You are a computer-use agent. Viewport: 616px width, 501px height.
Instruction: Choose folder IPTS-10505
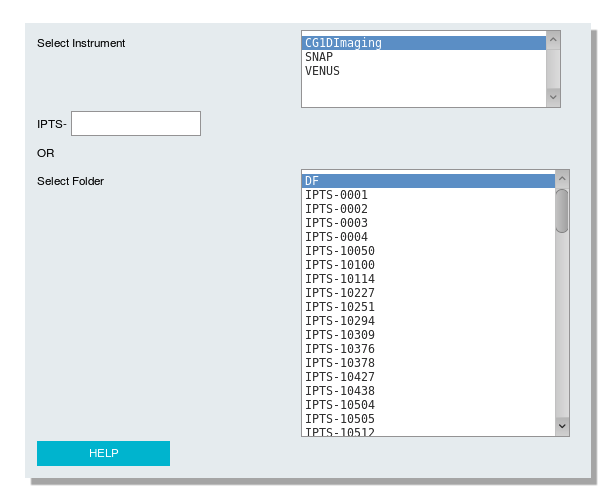[340, 419]
